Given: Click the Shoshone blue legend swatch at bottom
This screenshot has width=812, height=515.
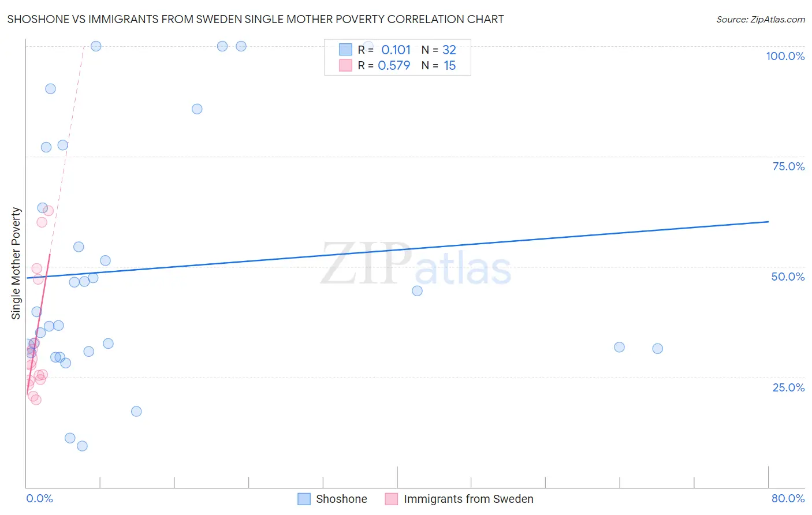Looking at the screenshot, I should (x=304, y=499).
